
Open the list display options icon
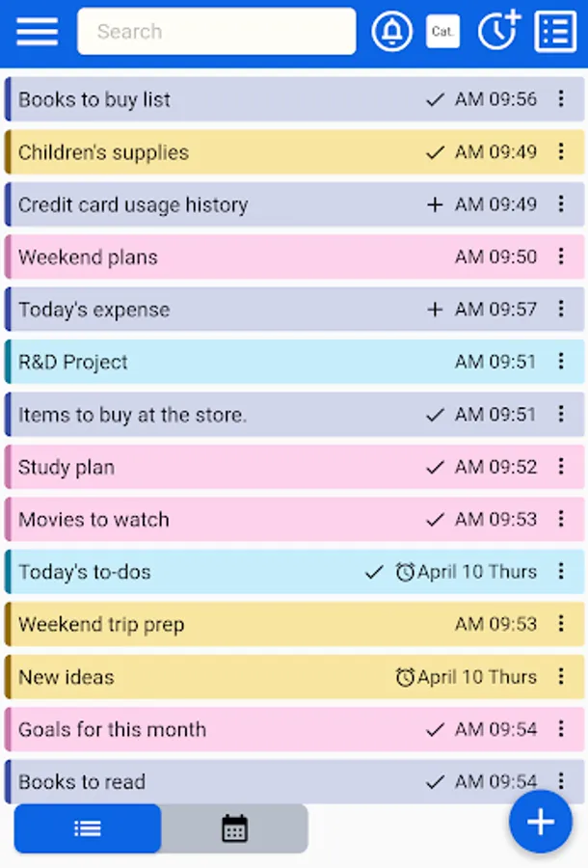tap(554, 31)
